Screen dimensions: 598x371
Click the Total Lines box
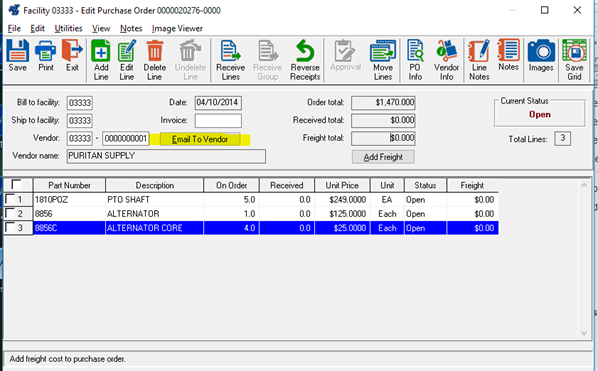563,138
